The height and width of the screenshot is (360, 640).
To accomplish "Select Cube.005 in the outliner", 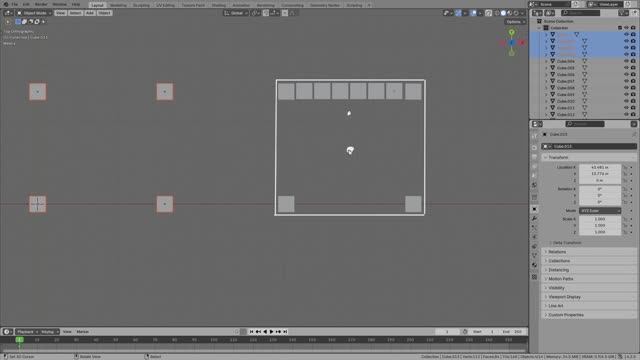I will pos(566,68).
